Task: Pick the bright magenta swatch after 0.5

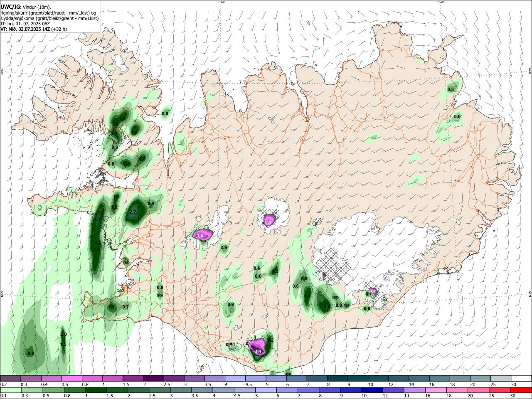Action: pyautogui.click(x=72, y=378)
